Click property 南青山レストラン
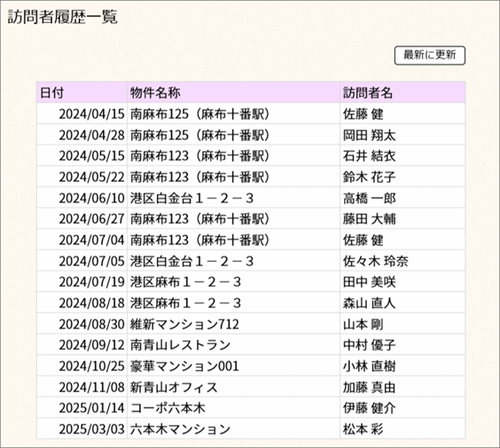Viewport: 500px width, 448px height. 180,345
